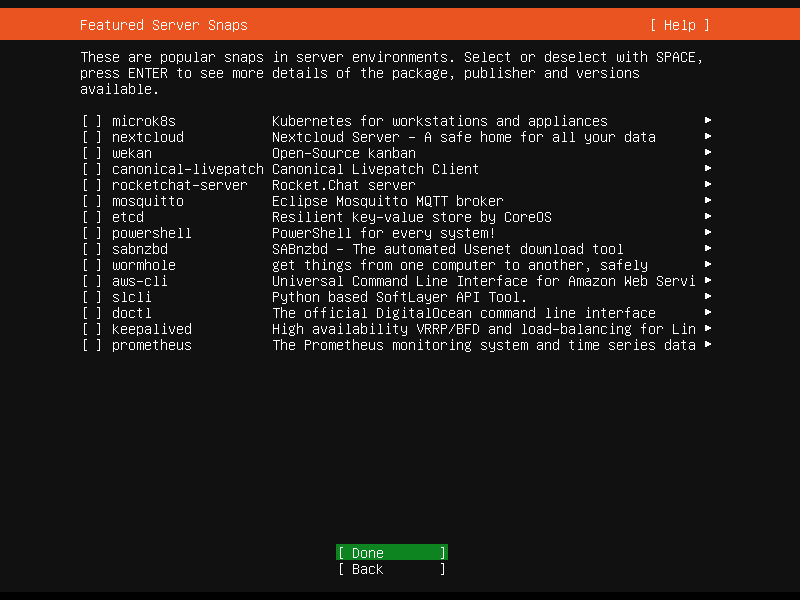Select the 'wekan' snap name
This screenshot has height=600, width=800.
click(132, 154)
